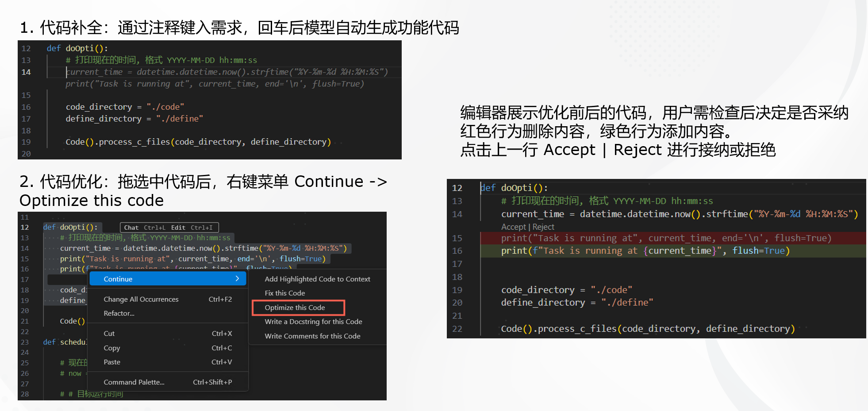Image resolution: width=868 pixels, height=411 pixels.
Task: Click line number 23 'def schedu' line
Action: pos(24,342)
